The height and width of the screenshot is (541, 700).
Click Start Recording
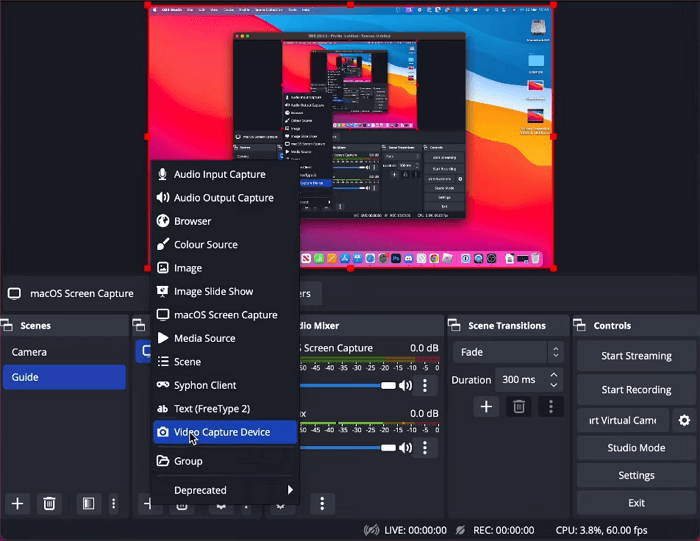[x=636, y=390]
